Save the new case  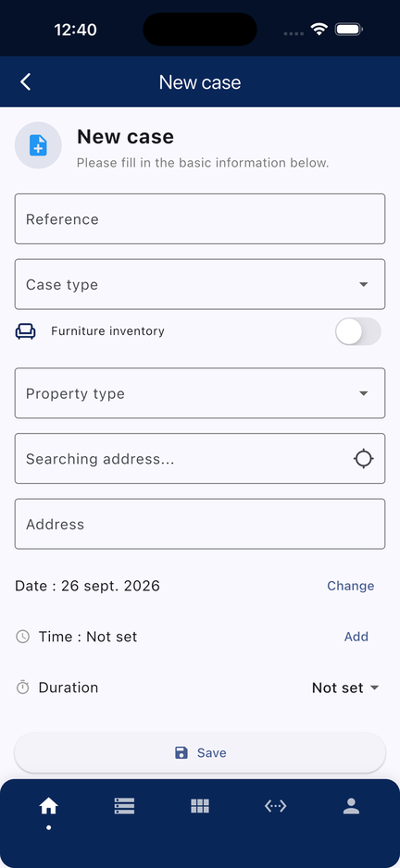[200, 752]
